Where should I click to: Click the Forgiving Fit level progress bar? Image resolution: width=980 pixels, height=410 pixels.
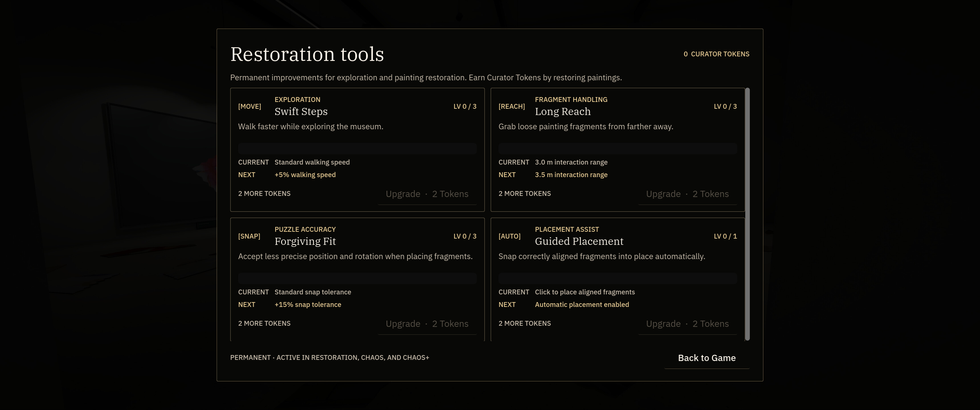click(357, 278)
